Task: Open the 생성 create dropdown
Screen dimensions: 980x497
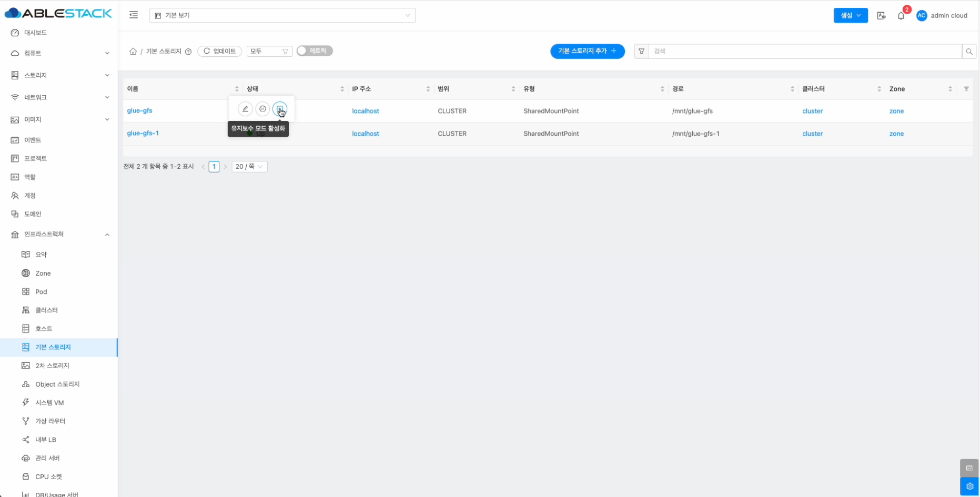Action: [851, 15]
